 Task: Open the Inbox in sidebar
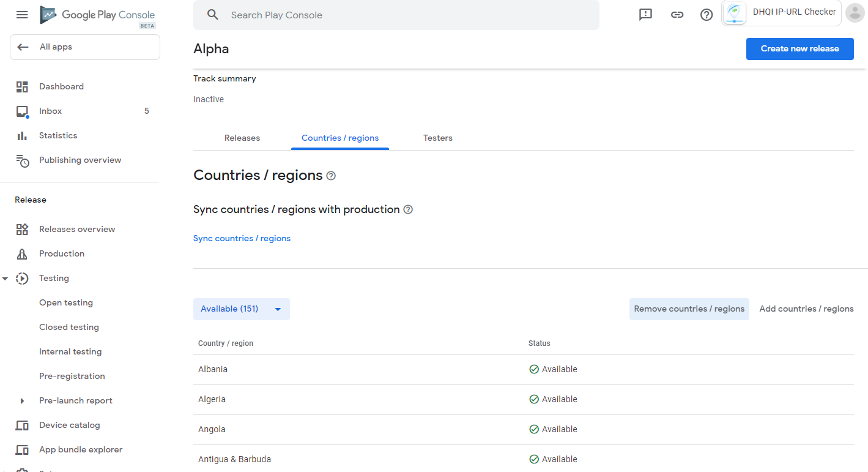50,111
